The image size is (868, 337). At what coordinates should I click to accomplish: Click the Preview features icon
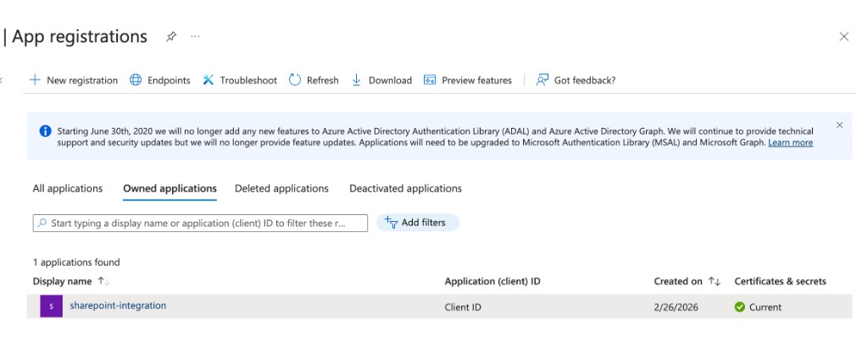coord(430,80)
